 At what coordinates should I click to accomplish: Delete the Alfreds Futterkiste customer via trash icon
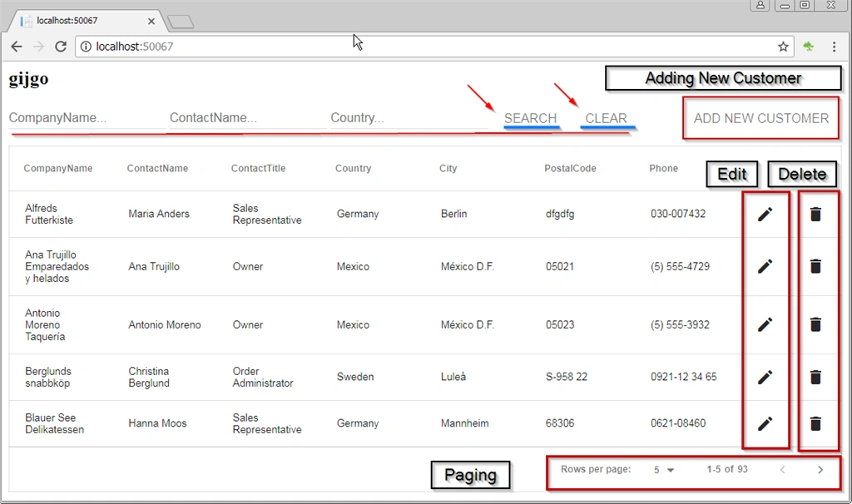815,215
